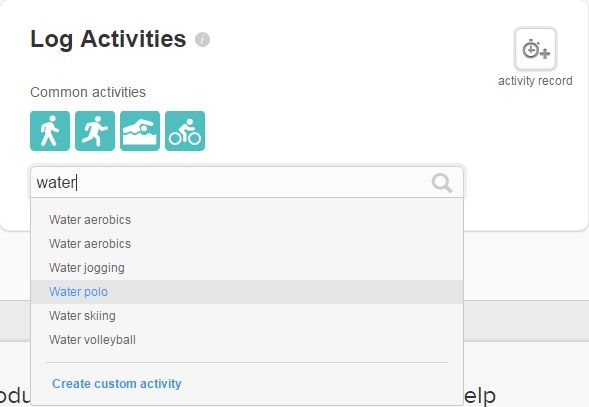The image size is (589, 407).
Task: Select Water jogging from suggestions
Action: (247, 268)
